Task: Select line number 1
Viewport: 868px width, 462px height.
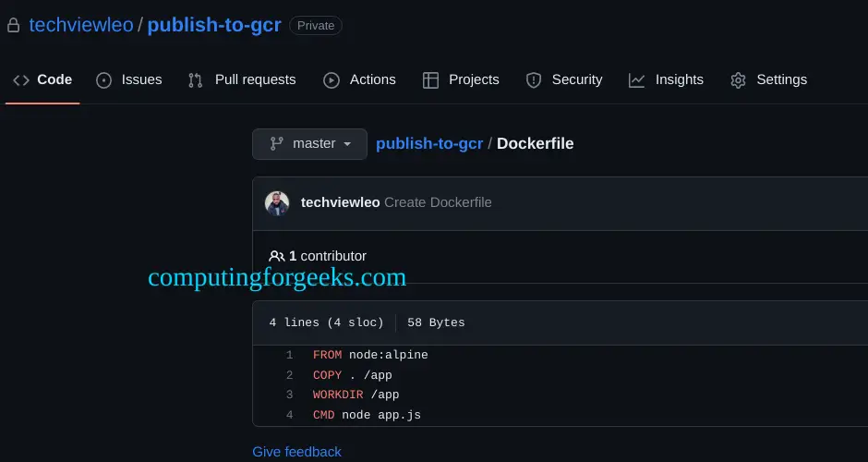Action: pos(289,355)
